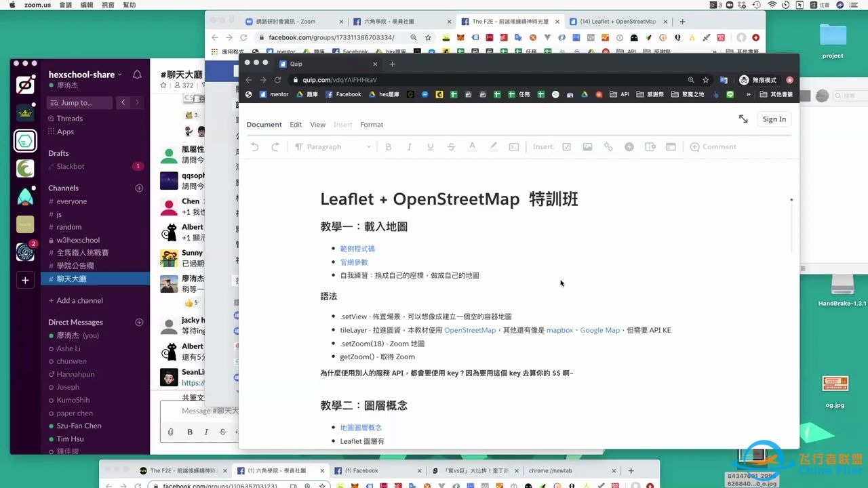
Task: Toggle Underline in Quip toolbar
Action: click(x=430, y=146)
